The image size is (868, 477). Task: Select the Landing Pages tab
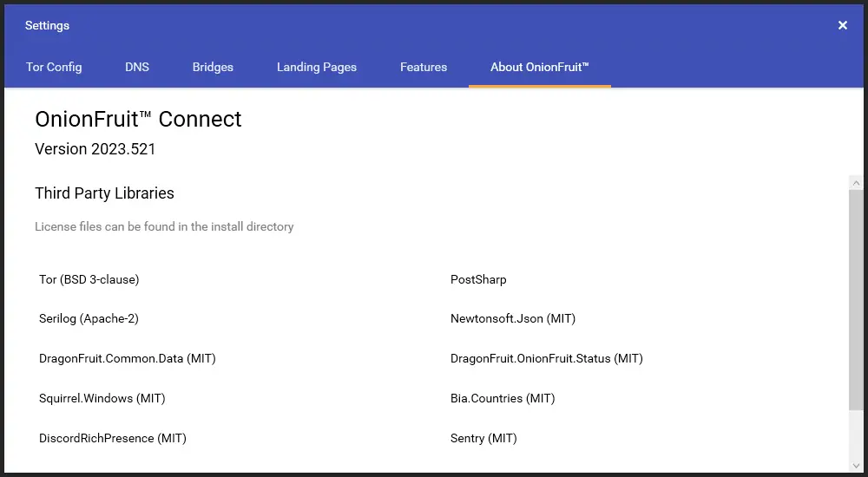click(x=317, y=67)
